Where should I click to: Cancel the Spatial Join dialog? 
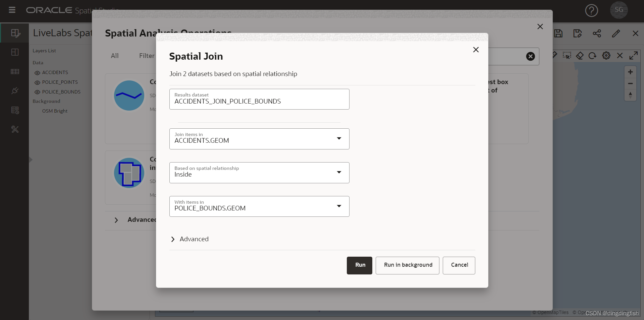point(459,265)
